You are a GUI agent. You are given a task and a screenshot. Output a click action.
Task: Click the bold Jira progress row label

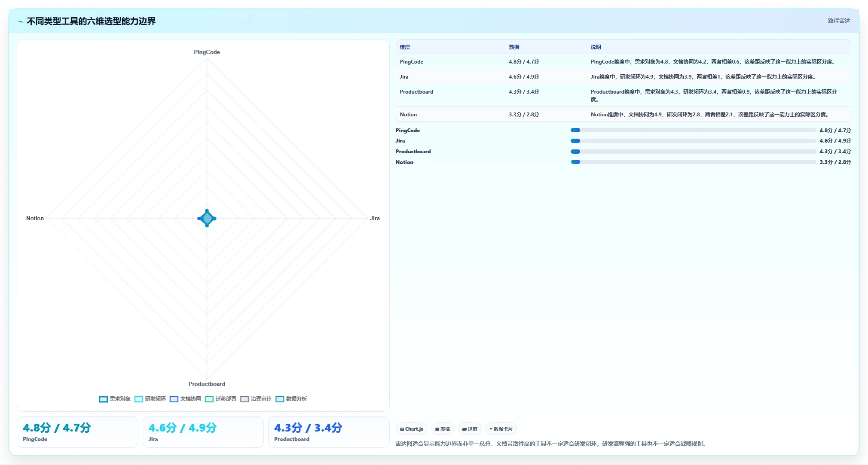point(400,141)
